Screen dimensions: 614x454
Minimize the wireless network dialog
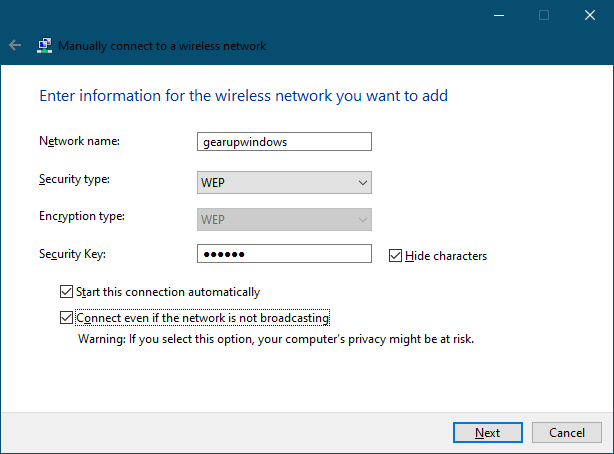(x=498, y=15)
